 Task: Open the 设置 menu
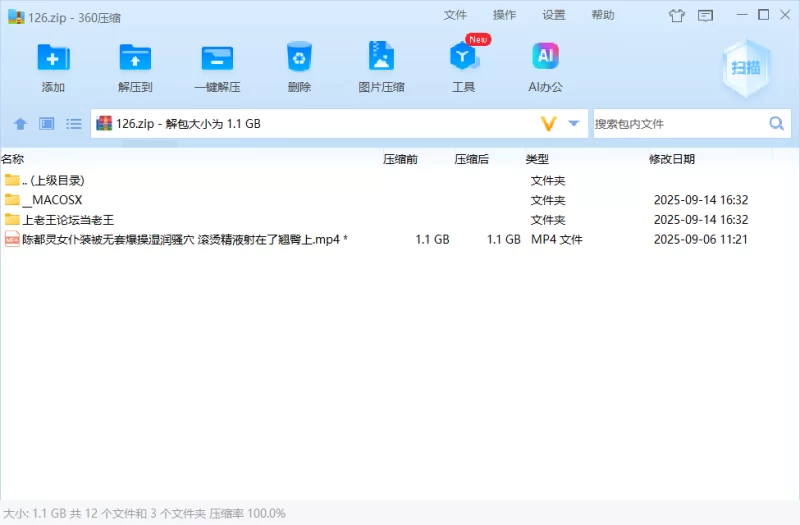click(x=554, y=15)
